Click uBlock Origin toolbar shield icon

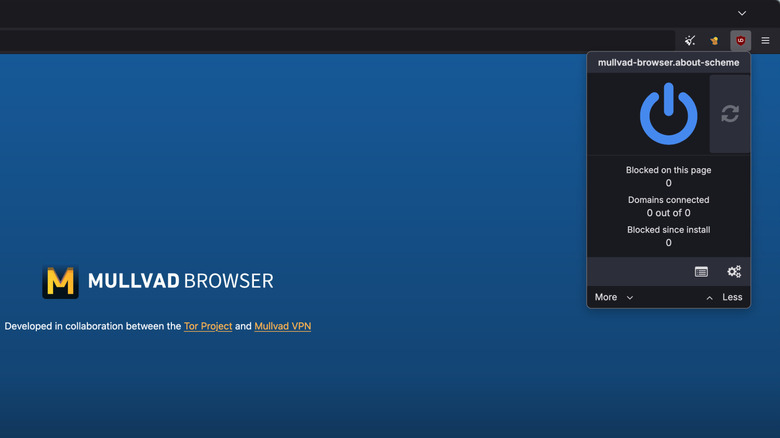click(740, 41)
